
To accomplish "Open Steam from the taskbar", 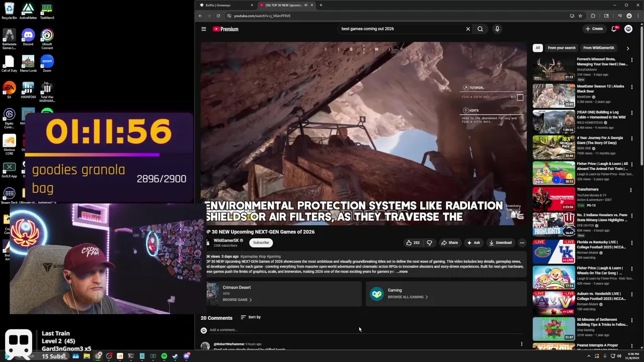I will (x=175, y=356).
